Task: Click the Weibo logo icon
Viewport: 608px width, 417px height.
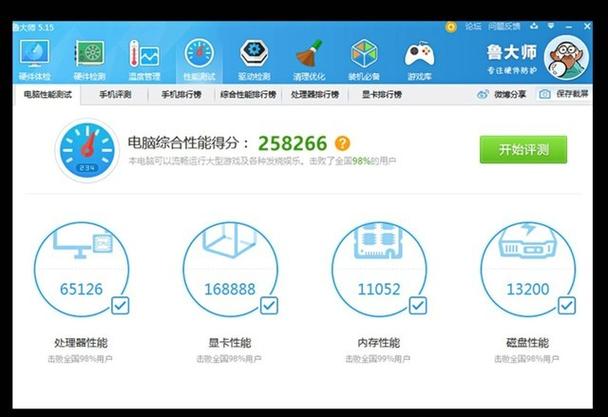Action: click(482, 94)
